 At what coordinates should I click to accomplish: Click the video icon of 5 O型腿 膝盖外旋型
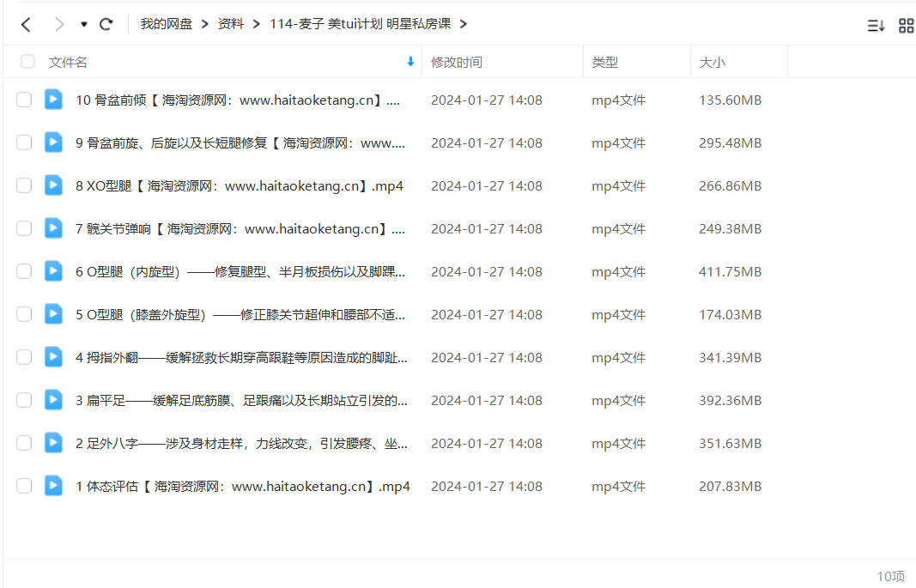point(53,313)
